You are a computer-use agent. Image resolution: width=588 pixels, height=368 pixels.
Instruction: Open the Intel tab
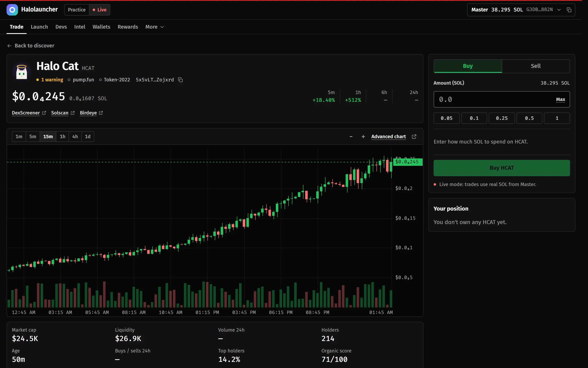coord(80,27)
